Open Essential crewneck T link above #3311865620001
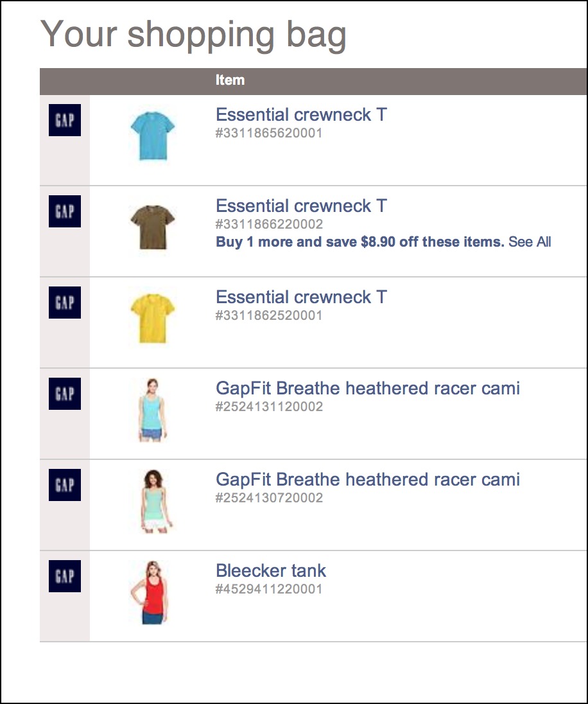 point(301,115)
